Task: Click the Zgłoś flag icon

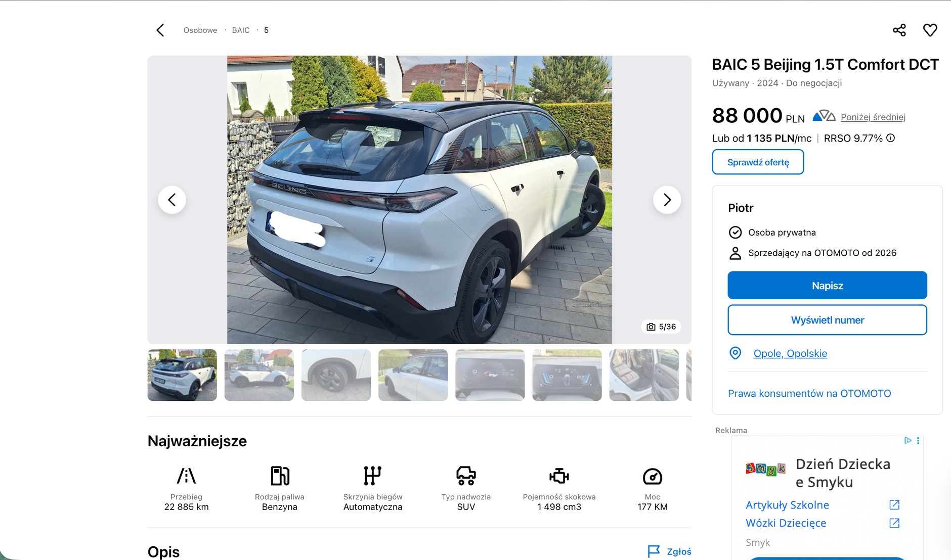Action: click(654, 551)
